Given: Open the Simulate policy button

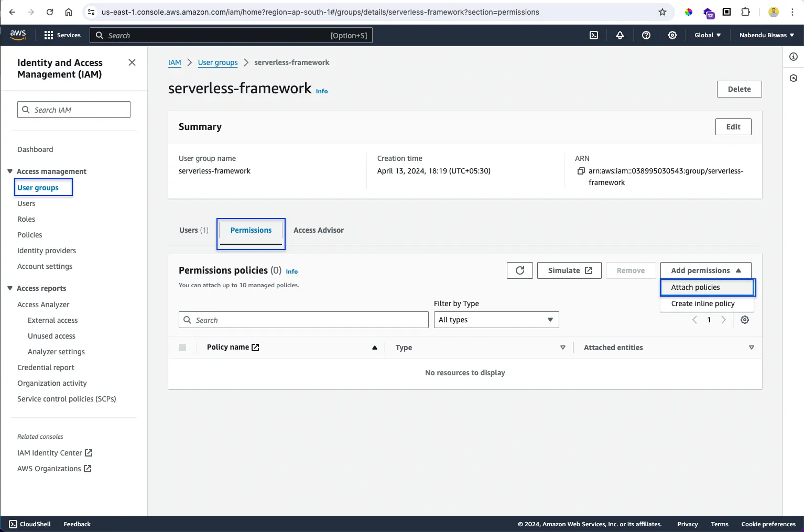Looking at the screenshot, I should tap(569, 270).
